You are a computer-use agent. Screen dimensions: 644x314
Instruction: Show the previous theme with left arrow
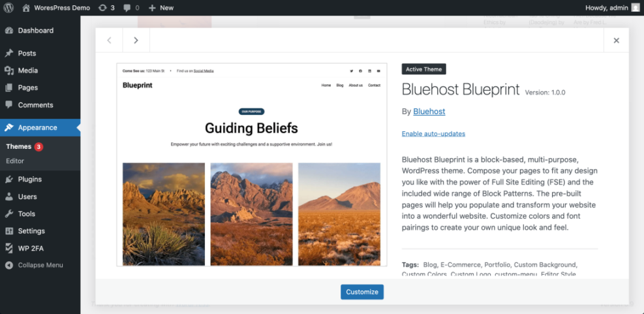[x=109, y=40]
